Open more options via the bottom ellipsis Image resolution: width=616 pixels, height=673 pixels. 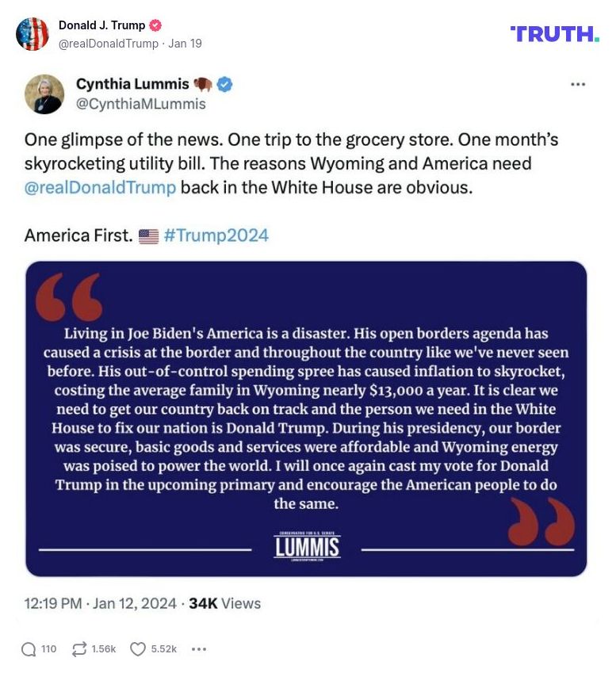tap(198, 648)
